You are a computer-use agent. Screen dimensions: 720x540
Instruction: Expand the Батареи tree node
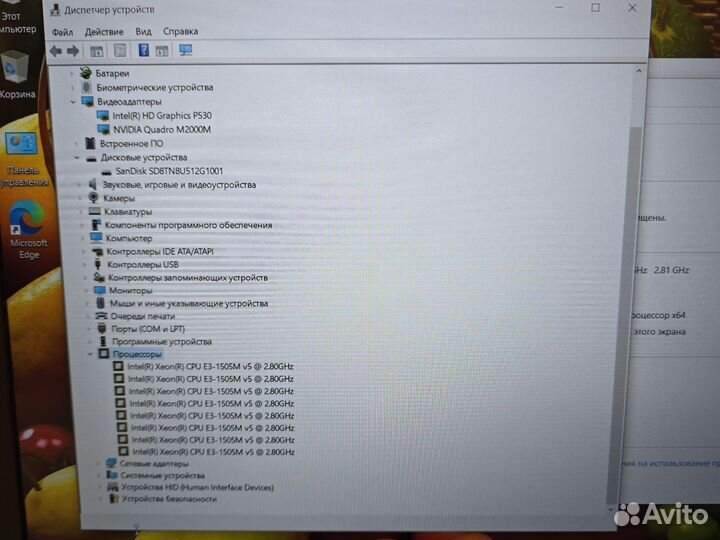pyautogui.click(x=72, y=73)
